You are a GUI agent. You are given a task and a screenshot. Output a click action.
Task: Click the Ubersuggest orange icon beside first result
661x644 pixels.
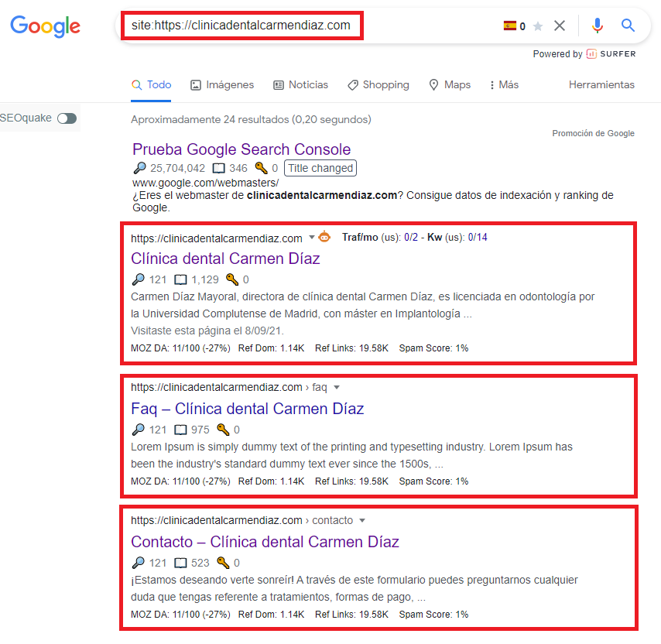(324, 237)
